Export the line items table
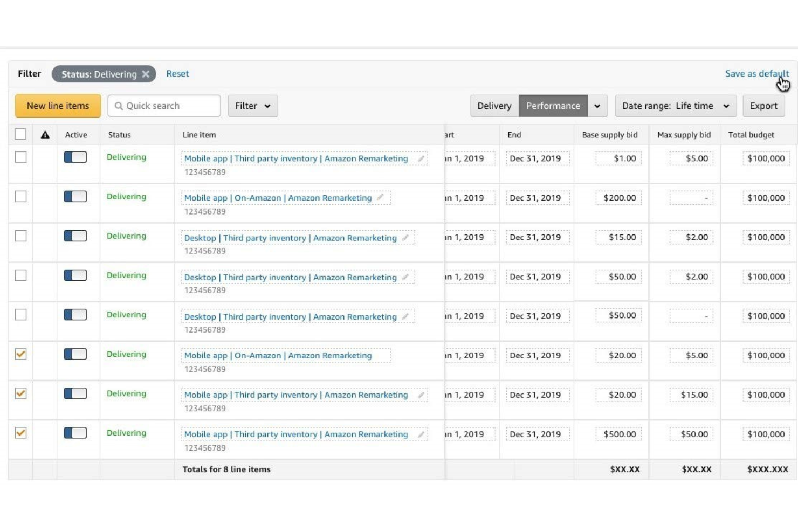The height and width of the screenshot is (532, 798). click(763, 106)
